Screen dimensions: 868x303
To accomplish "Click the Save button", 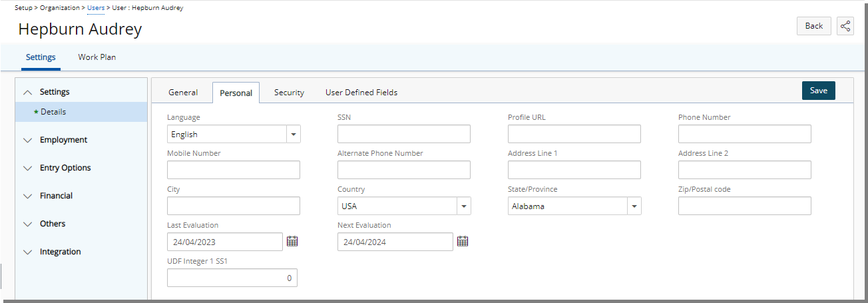I will click(x=819, y=91).
